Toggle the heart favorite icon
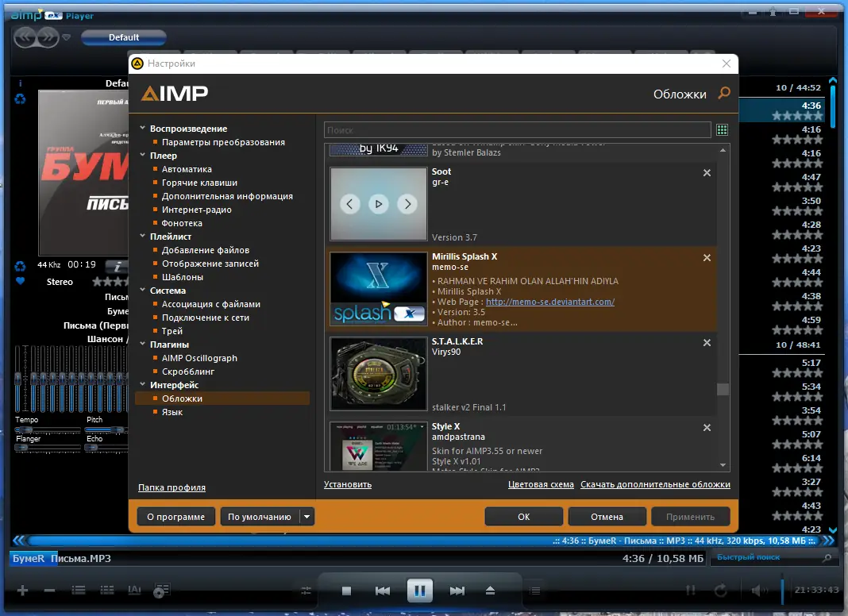Screen dimensions: 848x616 20,281
